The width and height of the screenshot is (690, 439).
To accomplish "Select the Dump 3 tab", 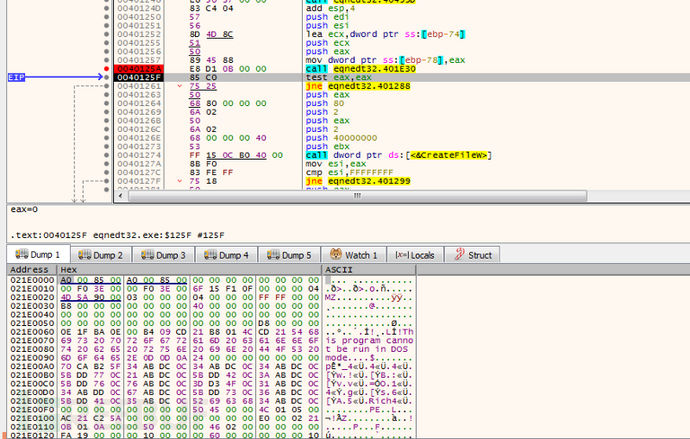I will click(x=164, y=255).
